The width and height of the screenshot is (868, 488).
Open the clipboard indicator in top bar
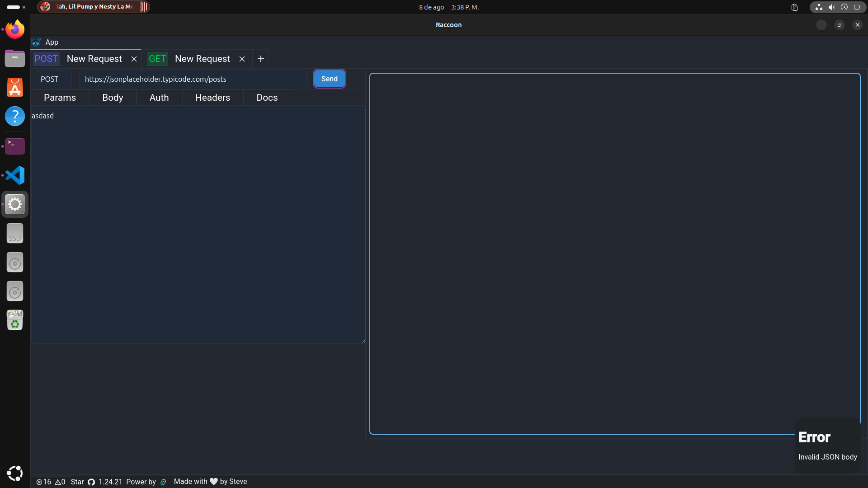pos(794,7)
